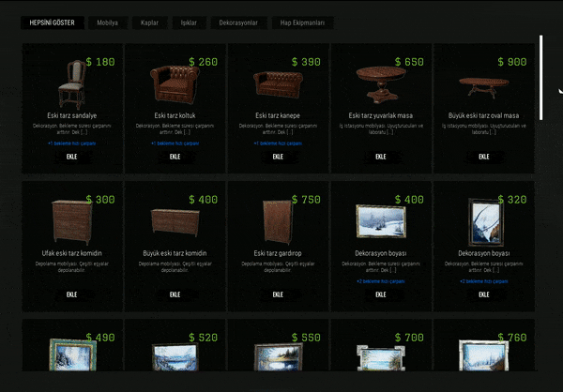Select the $400 snowy landscape painting

coord(381,221)
